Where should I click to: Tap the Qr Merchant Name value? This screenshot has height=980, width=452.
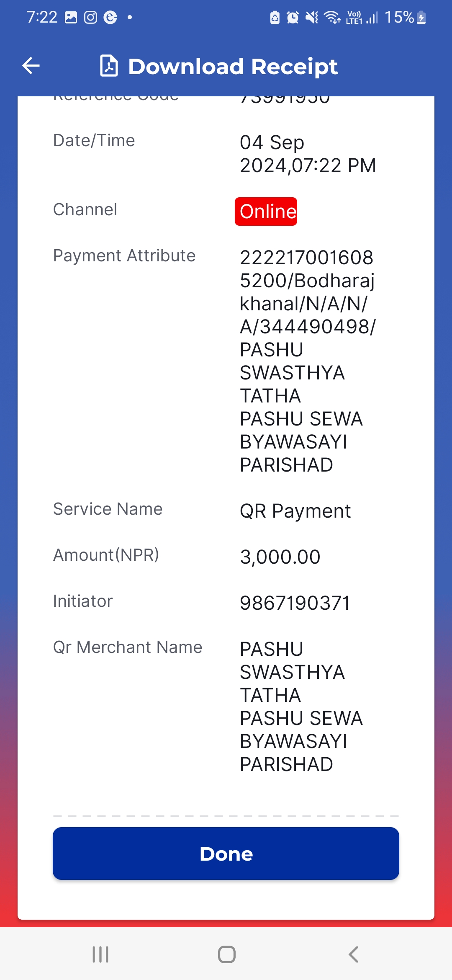(x=301, y=707)
